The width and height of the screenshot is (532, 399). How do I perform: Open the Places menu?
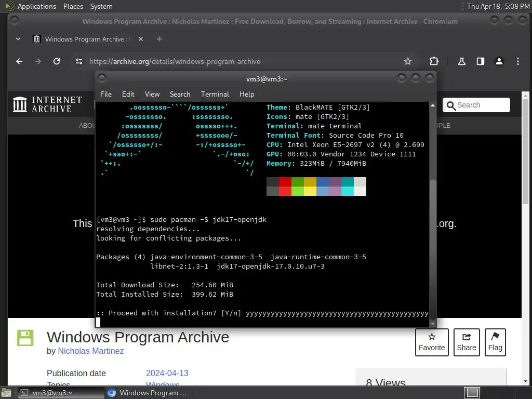(x=73, y=6)
